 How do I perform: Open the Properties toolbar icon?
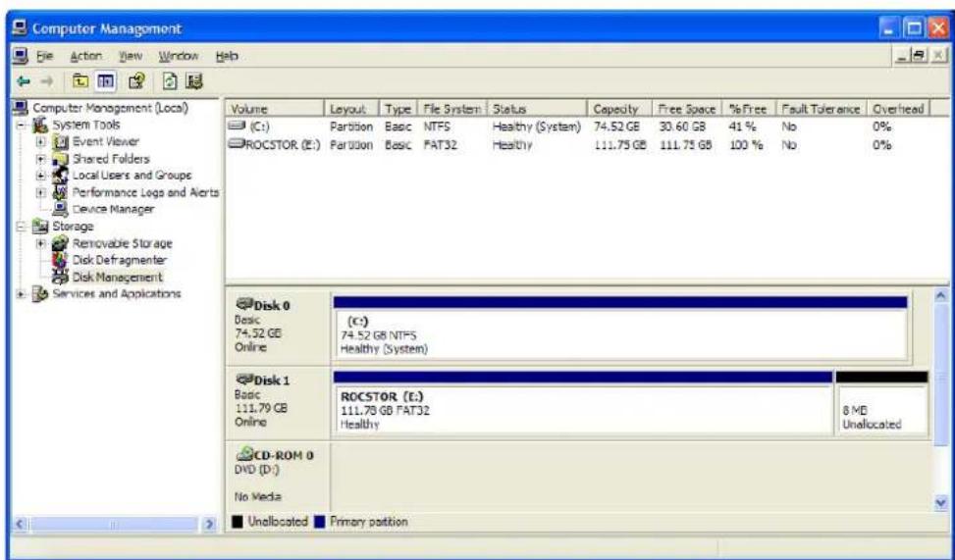[137, 81]
